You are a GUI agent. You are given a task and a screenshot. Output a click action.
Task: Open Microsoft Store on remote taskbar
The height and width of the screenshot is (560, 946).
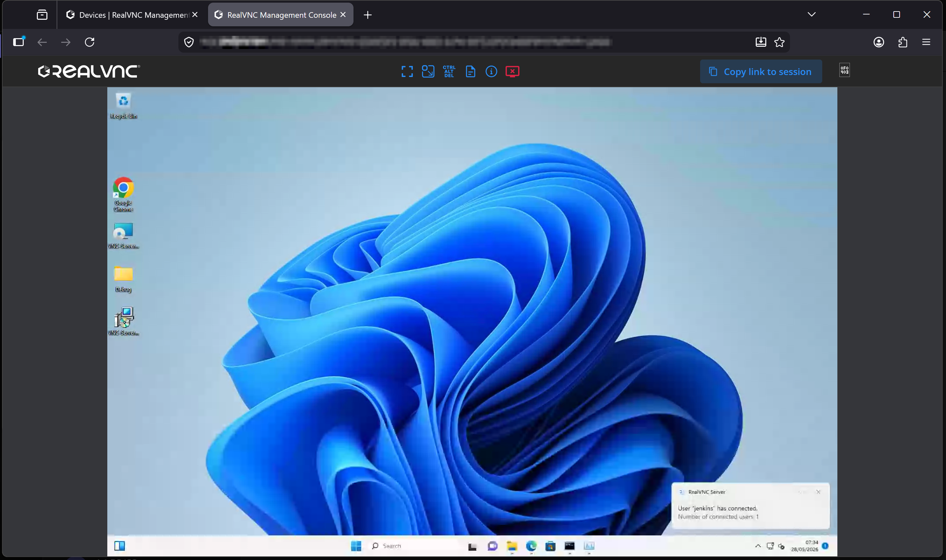coord(550,546)
